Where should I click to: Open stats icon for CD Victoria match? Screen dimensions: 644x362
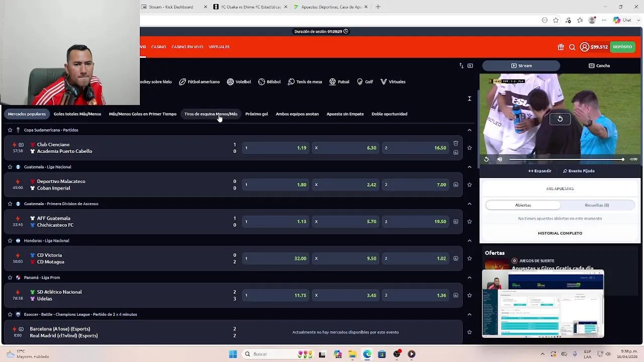click(x=456, y=258)
